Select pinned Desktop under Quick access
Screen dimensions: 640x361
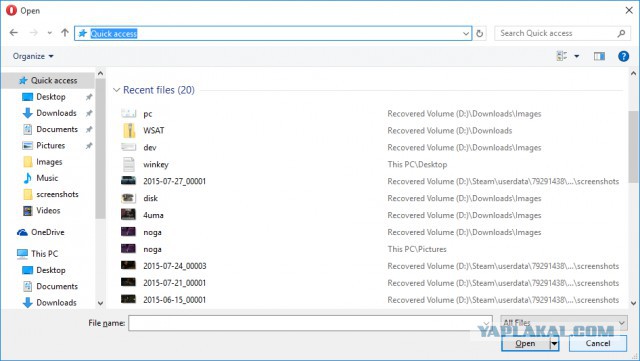coord(51,97)
